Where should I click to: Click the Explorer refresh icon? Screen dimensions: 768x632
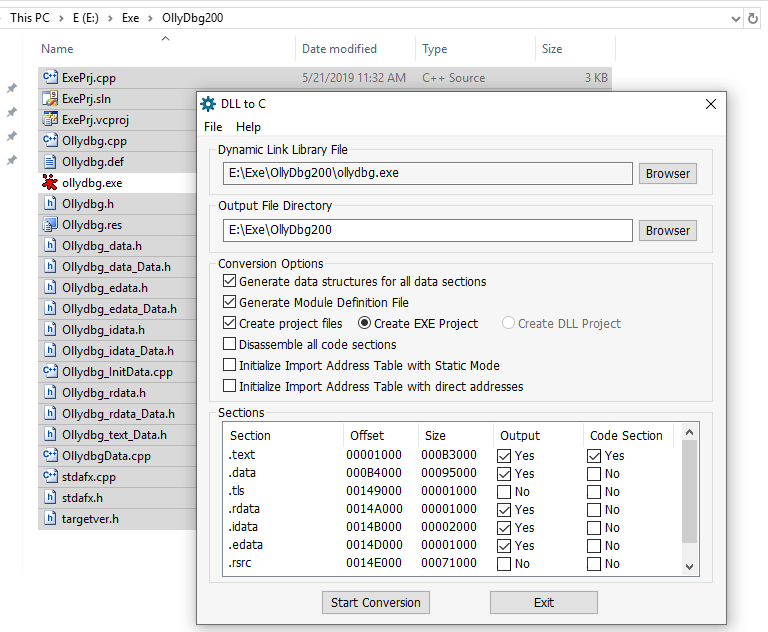pos(753,19)
